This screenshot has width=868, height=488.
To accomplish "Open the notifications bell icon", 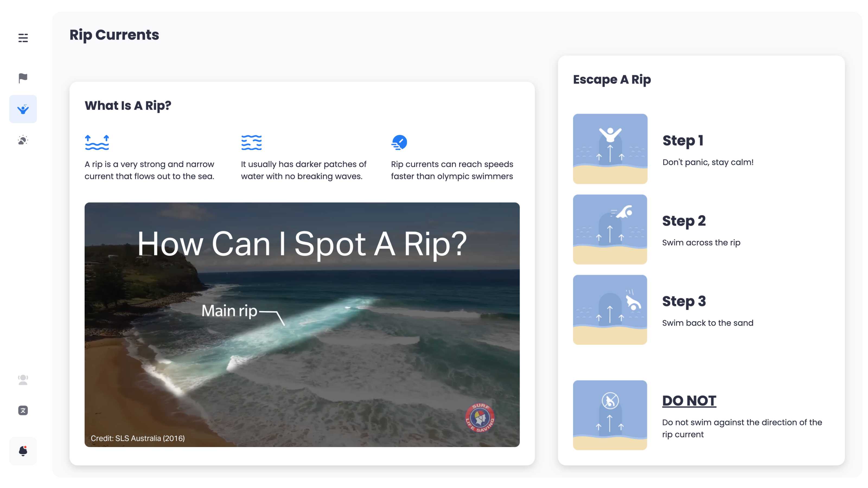I will pyautogui.click(x=23, y=451).
